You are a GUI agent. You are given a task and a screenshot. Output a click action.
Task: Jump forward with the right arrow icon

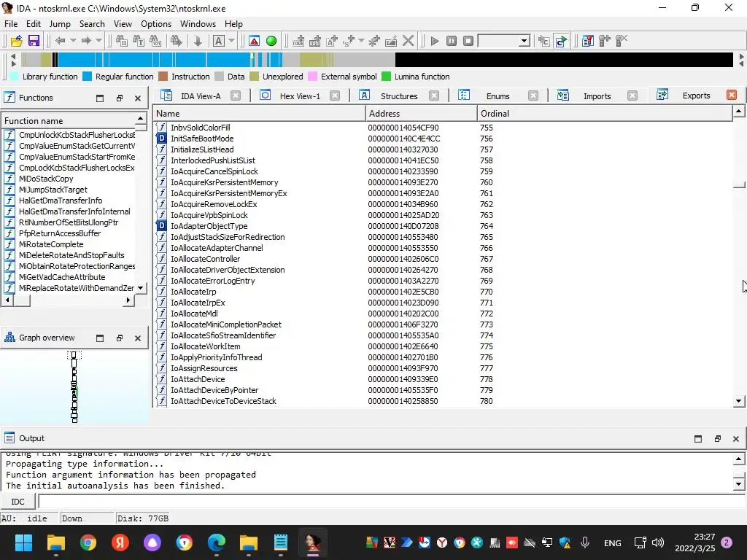86,41
